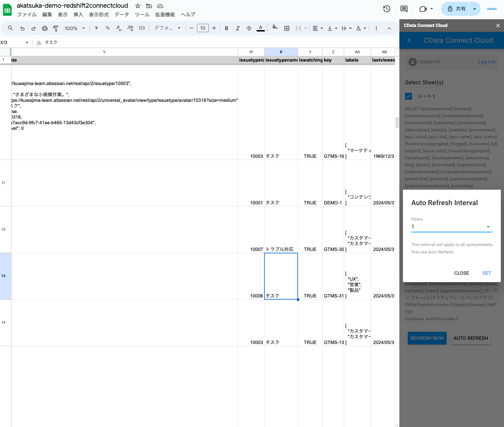Toggle bold formatting
The image size is (504, 427).
point(227,28)
